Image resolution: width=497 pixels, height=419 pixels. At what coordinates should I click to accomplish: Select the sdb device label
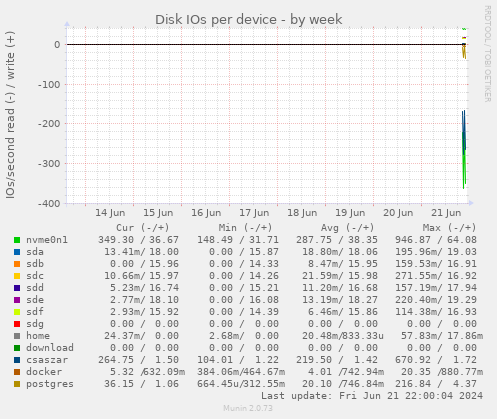35,264
